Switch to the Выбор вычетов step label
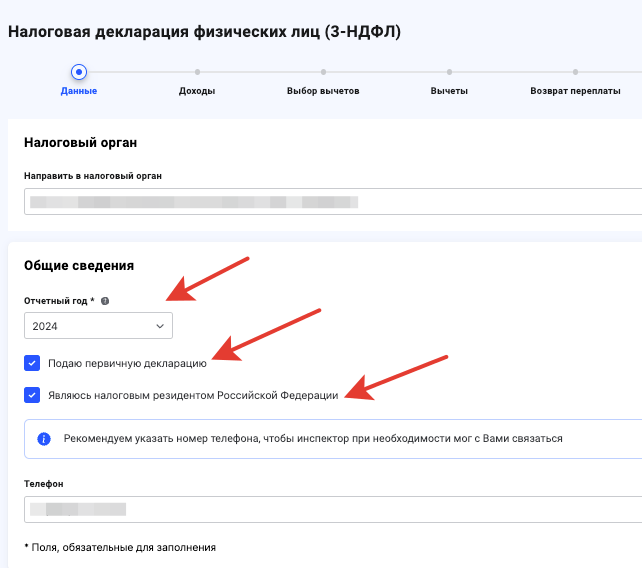642x568 pixels. 323,91
